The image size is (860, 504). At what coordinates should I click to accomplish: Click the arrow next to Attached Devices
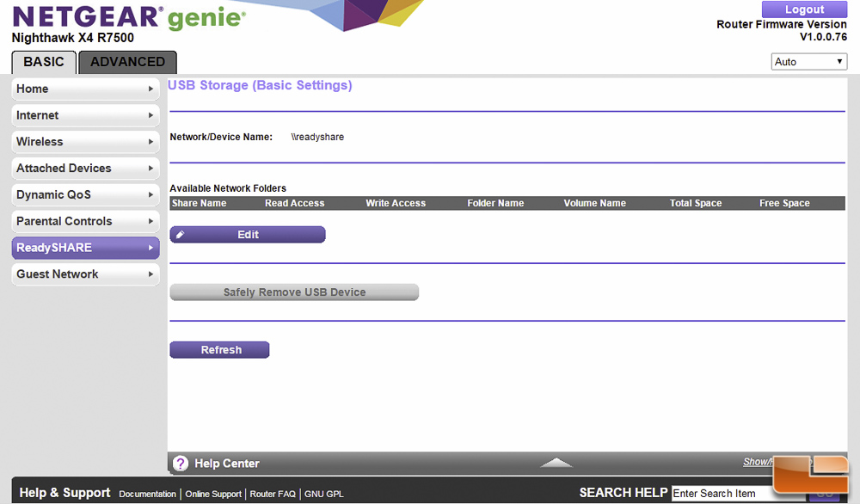click(x=150, y=169)
